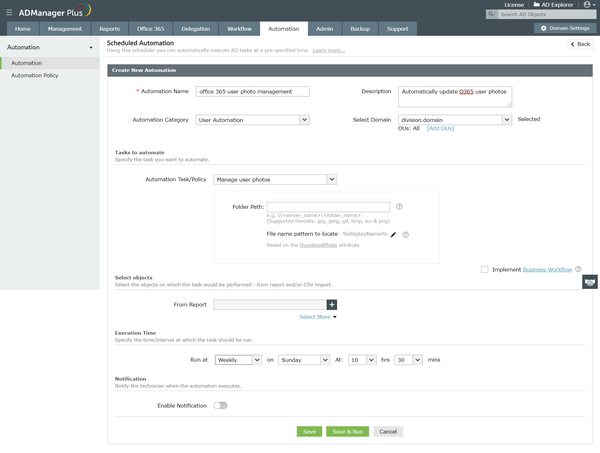Open the handshake support widget icon
The image size is (600, 453).
tap(590, 282)
